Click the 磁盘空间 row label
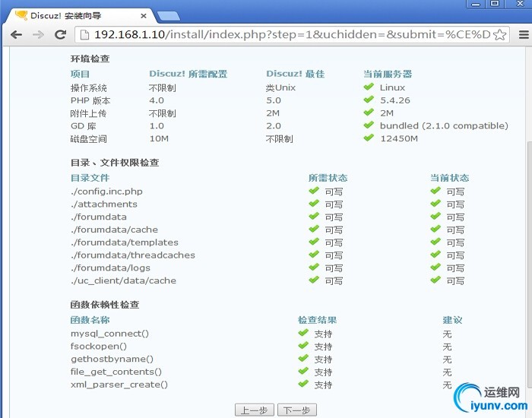 (x=89, y=139)
